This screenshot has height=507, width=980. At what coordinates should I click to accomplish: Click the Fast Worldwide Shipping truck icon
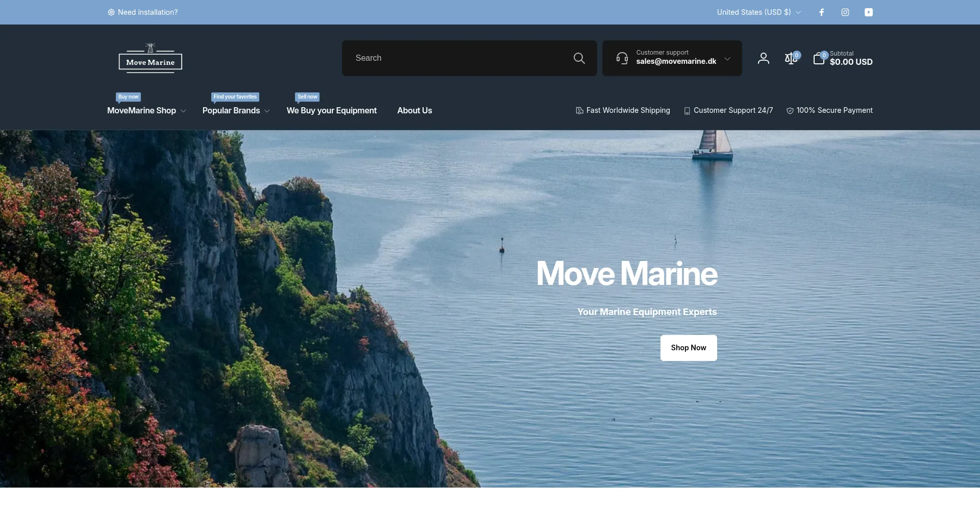click(x=579, y=110)
